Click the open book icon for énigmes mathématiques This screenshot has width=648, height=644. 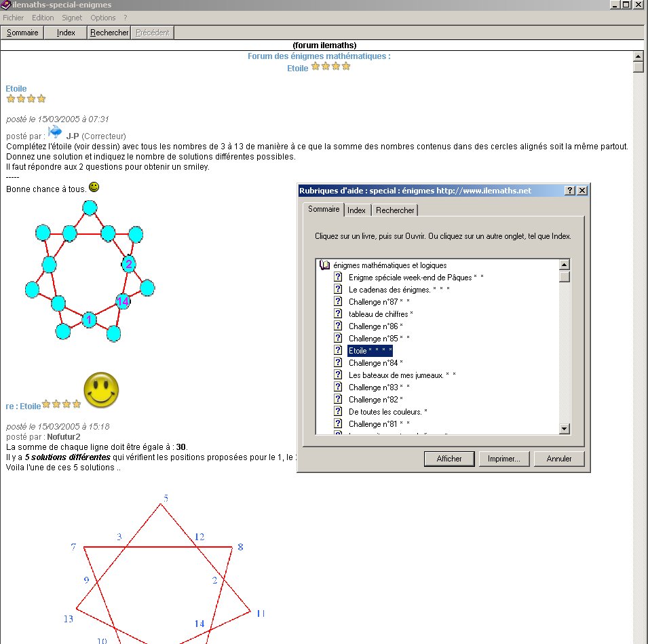(x=324, y=265)
